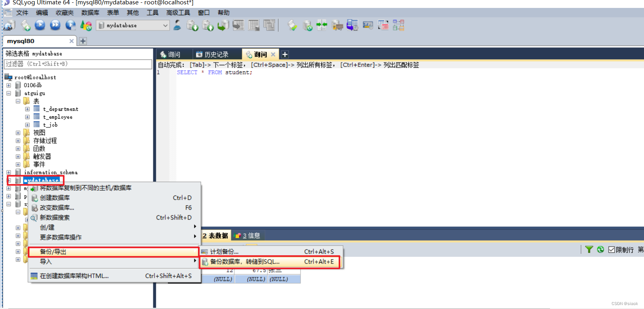Click the database icon with curved green arrow
The width and height of the screenshot is (644, 309).
[x=223, y=25]
